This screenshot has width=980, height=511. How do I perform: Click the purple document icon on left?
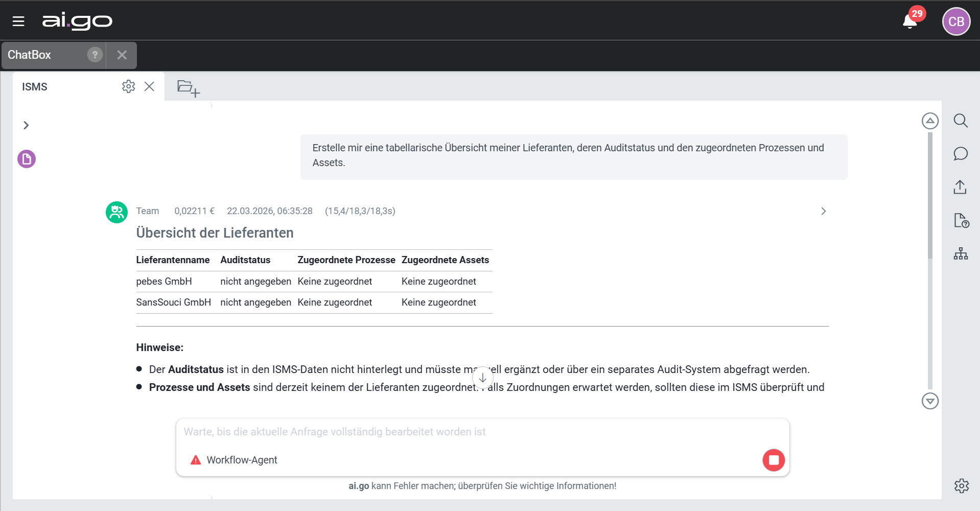coord(27,159)
